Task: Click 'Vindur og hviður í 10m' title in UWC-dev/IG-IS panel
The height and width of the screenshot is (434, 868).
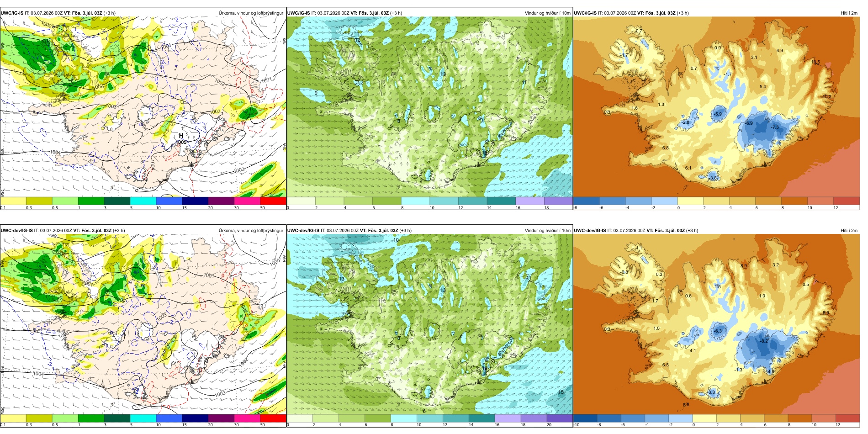Action: tap(547, 231)
